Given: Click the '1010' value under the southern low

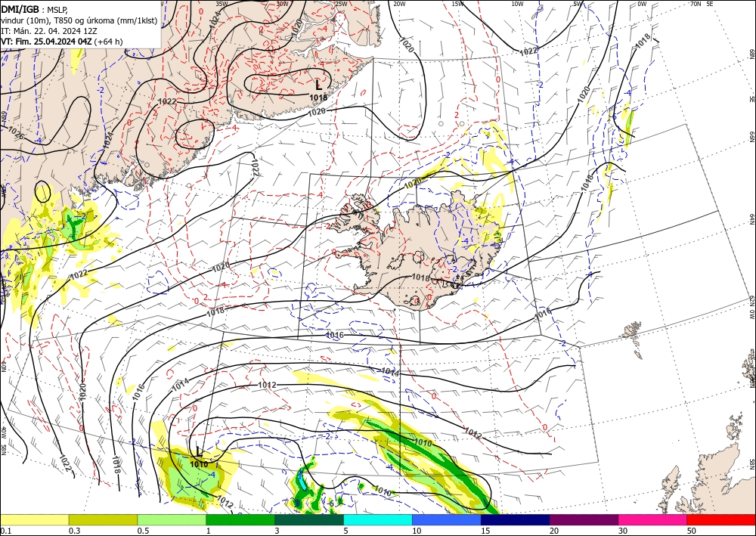Looking at the screenshot, I should click(x=199, y=464).
